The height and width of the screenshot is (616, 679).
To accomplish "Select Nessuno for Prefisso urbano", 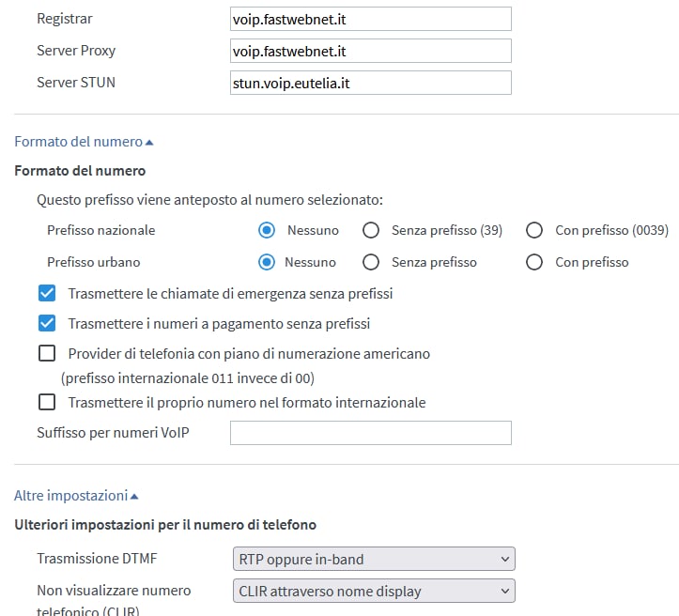I will (267, 262).
